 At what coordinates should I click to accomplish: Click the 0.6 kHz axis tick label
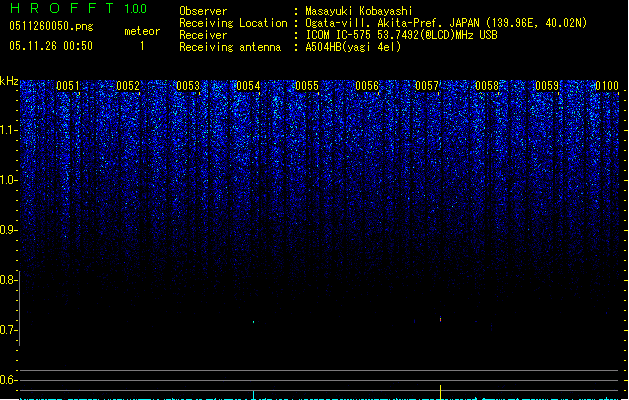[x=8, y=380]
